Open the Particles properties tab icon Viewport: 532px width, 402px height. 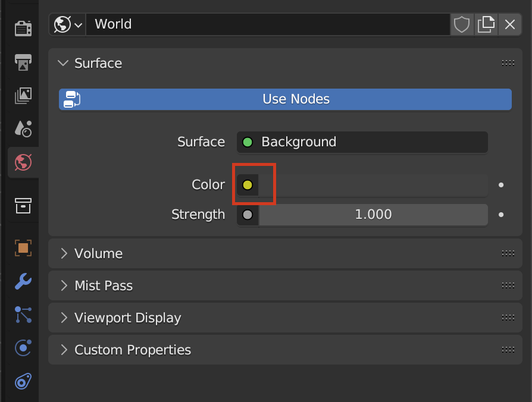[x=23, y=315]
